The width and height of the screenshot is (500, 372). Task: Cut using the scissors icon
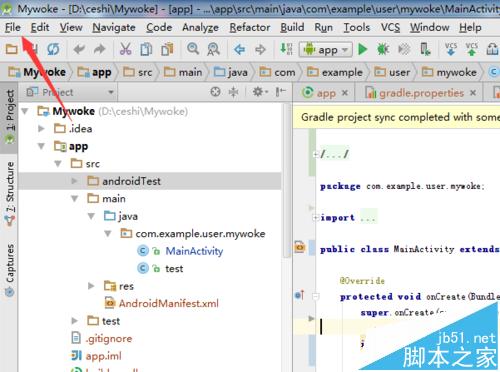(125, 49)
